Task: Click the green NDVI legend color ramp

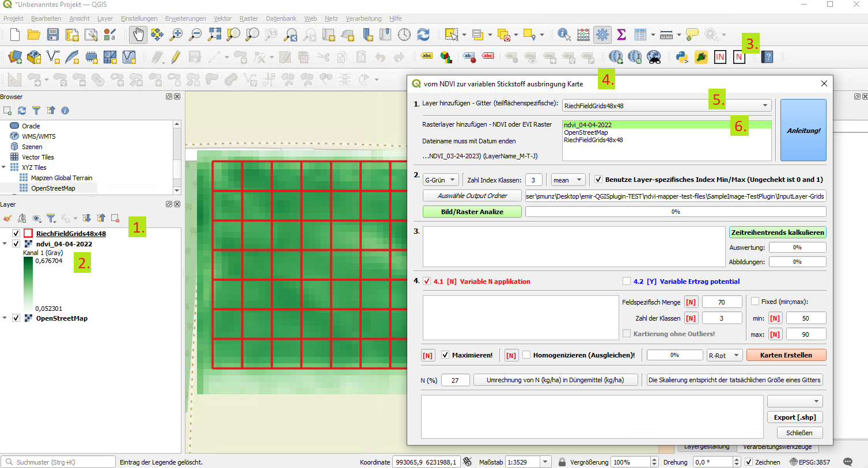Action: (28, 285)
